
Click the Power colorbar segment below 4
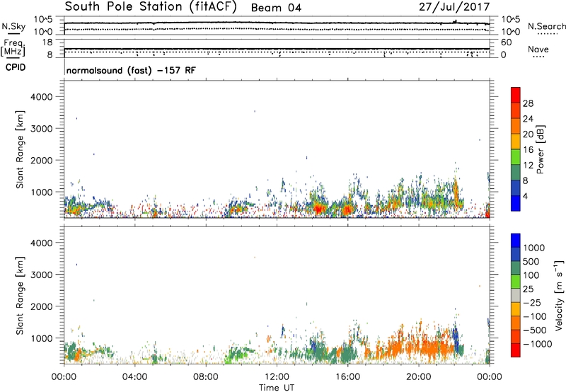[516, 203]
